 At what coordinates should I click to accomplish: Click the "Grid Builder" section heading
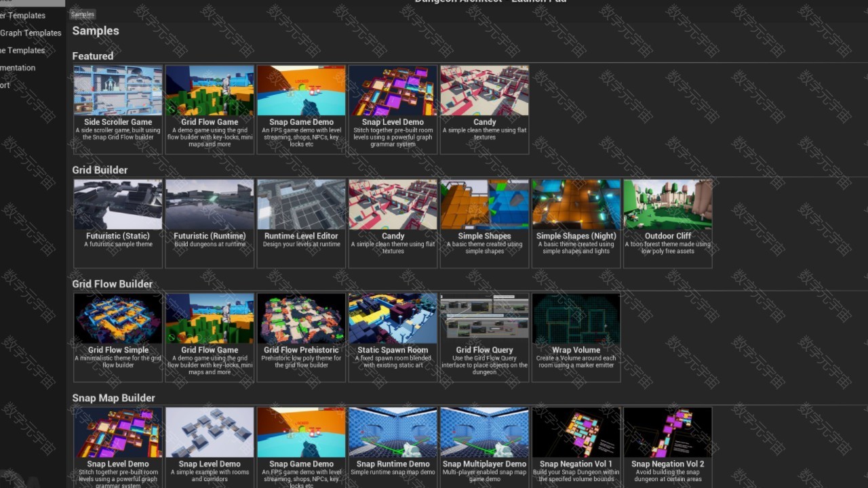100,169
